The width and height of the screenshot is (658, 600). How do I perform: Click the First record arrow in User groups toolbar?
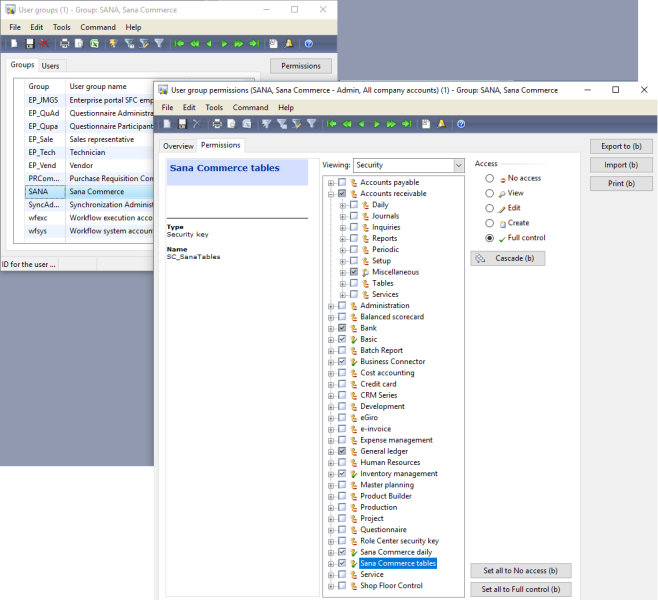[x=179, y=43]
